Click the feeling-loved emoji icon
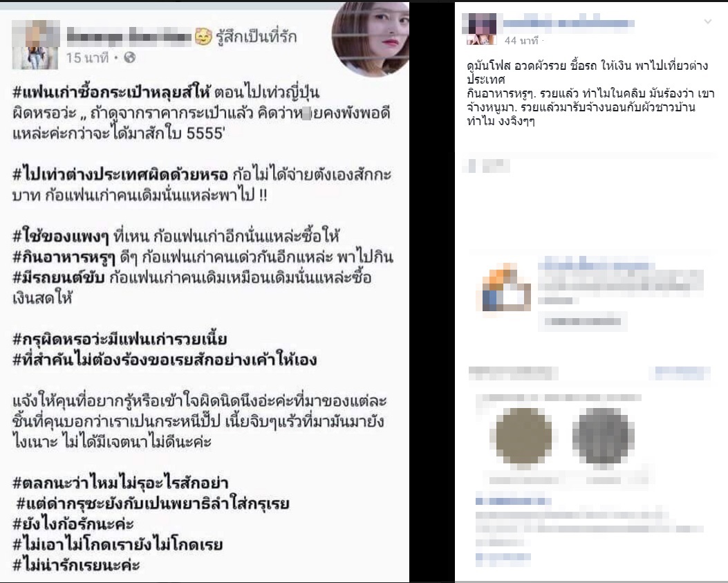 pyautogui.click(x=203, y=36)
